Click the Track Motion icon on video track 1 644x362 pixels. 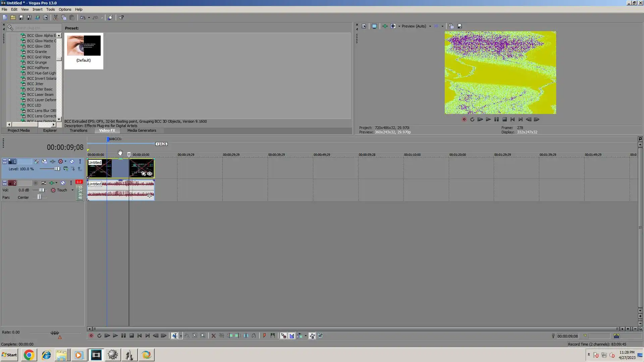[x=44, y=162]
